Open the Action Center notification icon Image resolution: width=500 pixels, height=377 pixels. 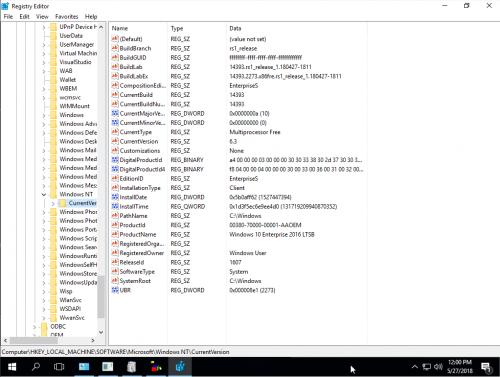tap(486, 367)
